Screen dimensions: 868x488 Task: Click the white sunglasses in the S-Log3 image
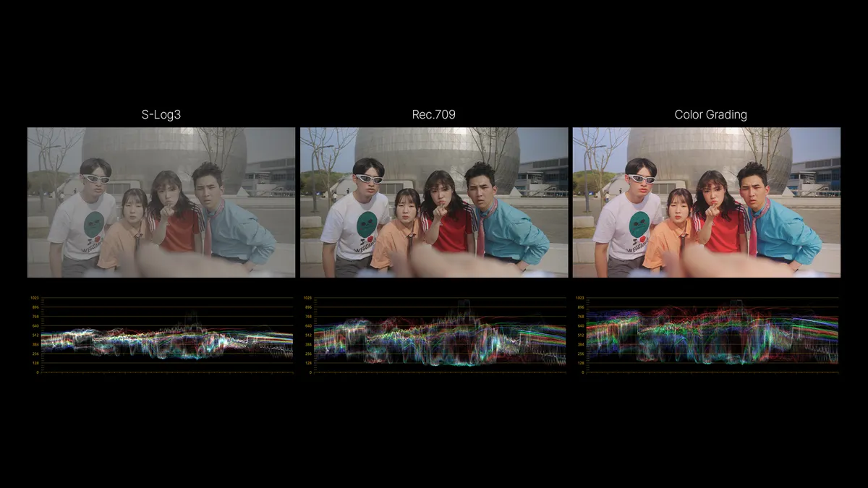point(95,179)
